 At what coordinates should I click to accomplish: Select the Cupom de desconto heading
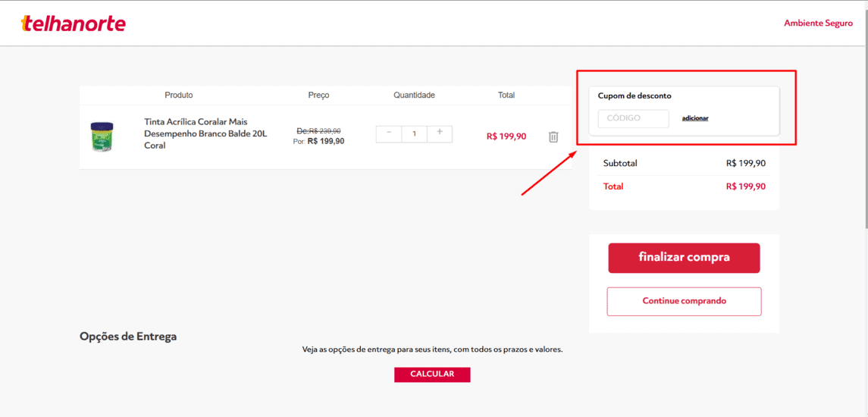635,96
